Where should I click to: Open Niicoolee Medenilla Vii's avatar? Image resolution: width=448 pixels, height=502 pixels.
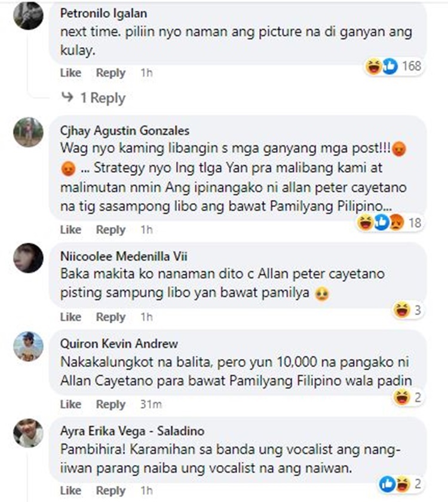28,258
